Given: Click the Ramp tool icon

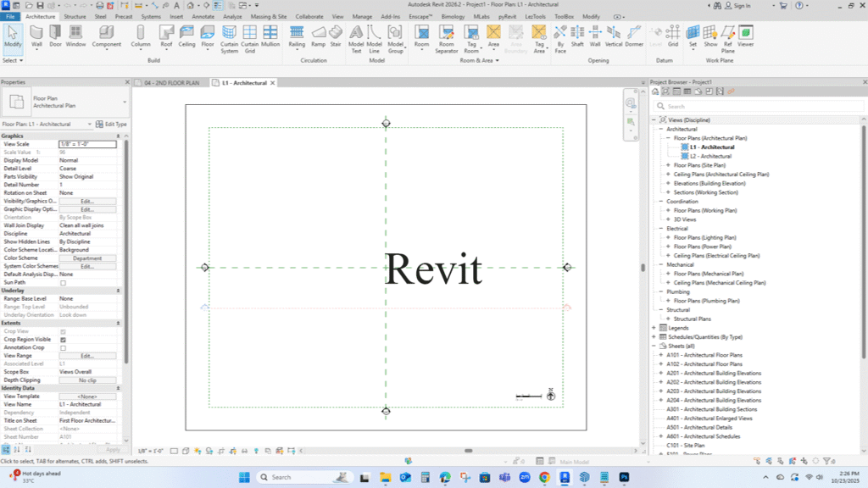Looking at the screenshot, I should pyautogui.click(x=318, y=36).
